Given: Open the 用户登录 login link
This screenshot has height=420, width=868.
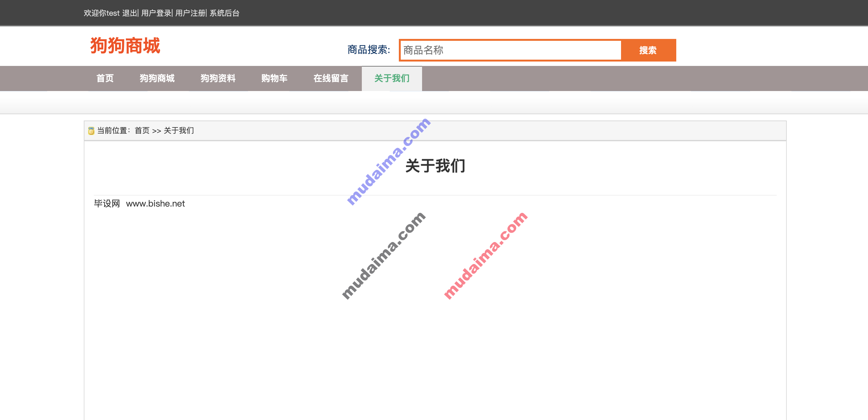Looking at the screenshot, I should [156, 13].
